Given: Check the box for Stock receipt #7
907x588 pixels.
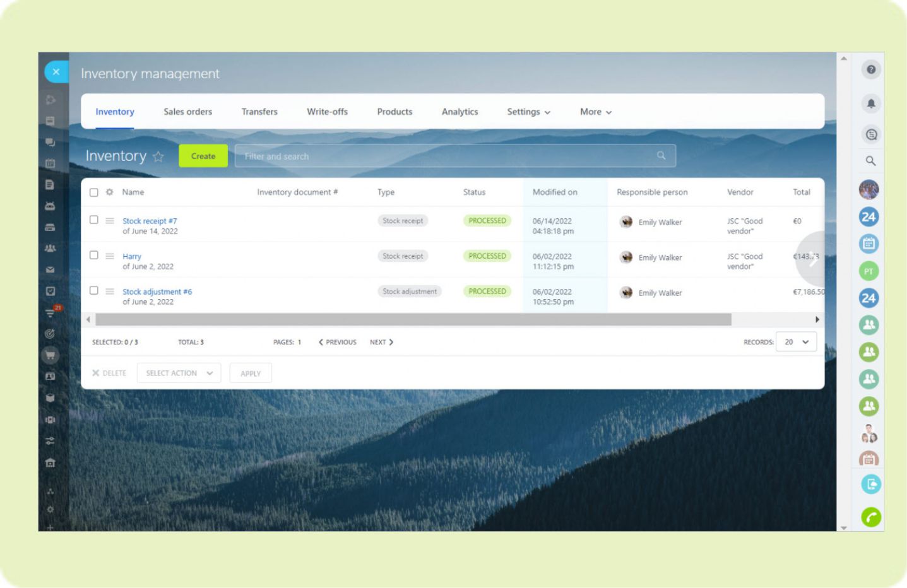Looking at the screenshot, I should click(94, 220).
